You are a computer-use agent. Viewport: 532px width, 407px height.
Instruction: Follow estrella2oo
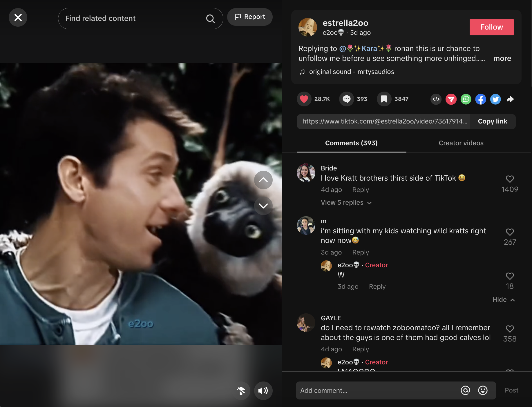(x=491, y=27)
